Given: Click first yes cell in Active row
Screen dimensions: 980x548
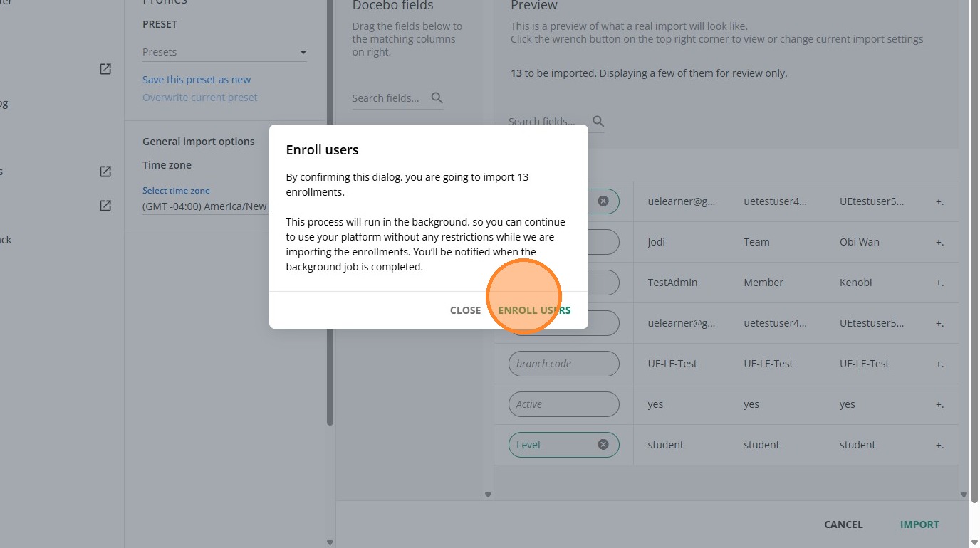Looking at the screenshot, I should 655,404.
